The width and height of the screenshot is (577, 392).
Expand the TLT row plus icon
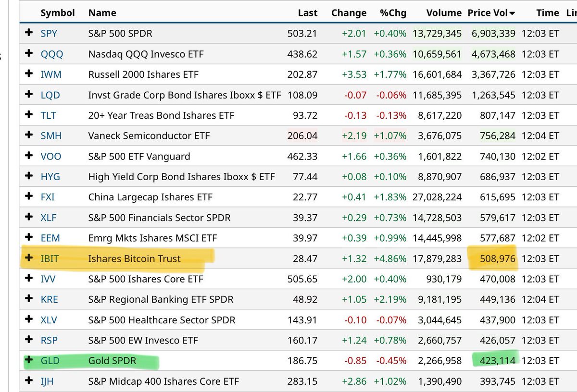(x=29, y=115)
